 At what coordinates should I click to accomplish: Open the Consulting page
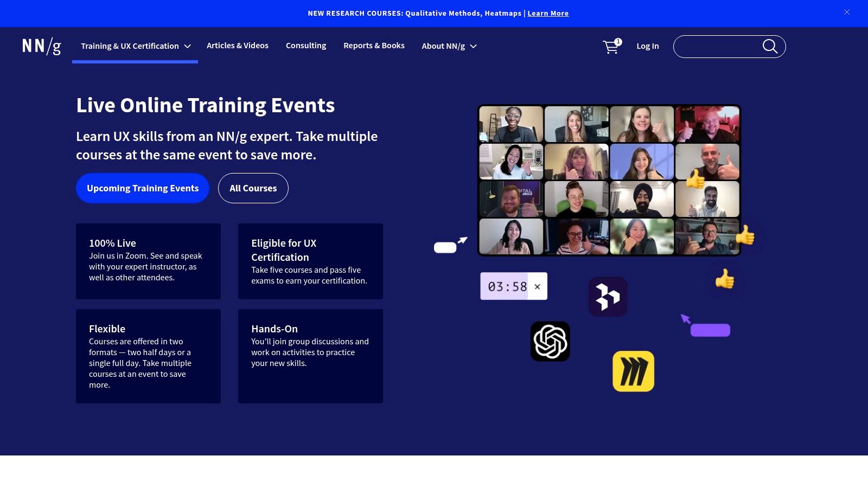pos(306,46)
